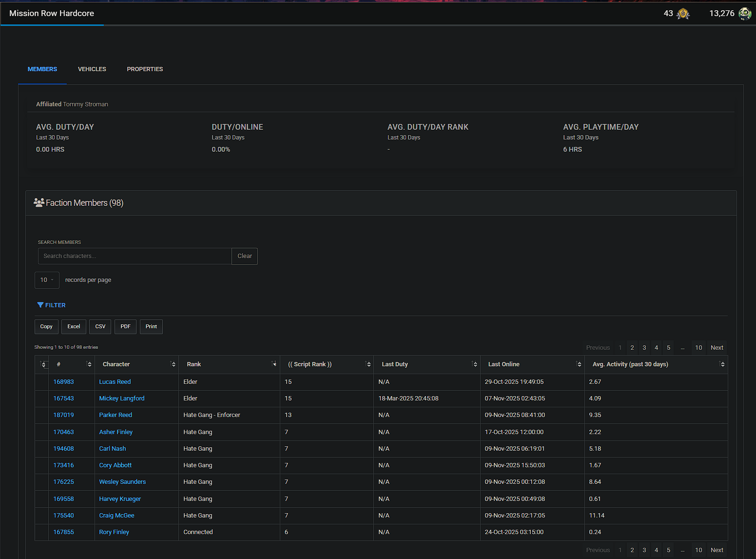
Task: Click ID link 176225
Action: pos(64,482)
